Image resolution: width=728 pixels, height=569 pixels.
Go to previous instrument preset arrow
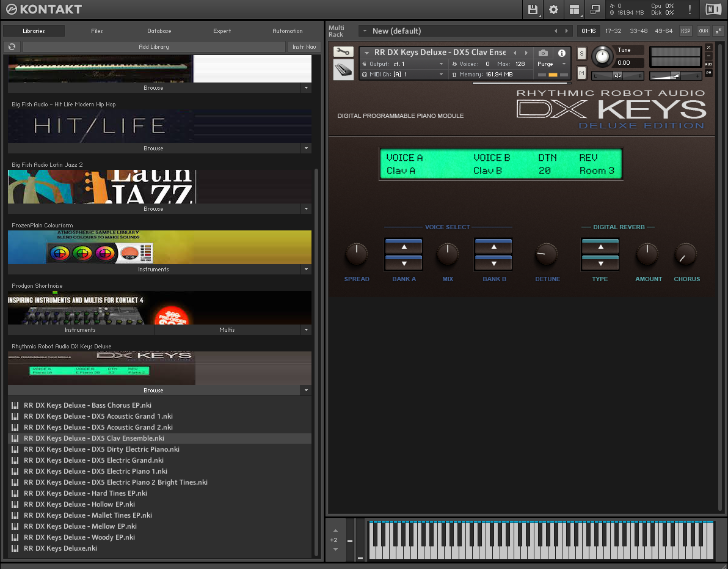pos(515,53)
